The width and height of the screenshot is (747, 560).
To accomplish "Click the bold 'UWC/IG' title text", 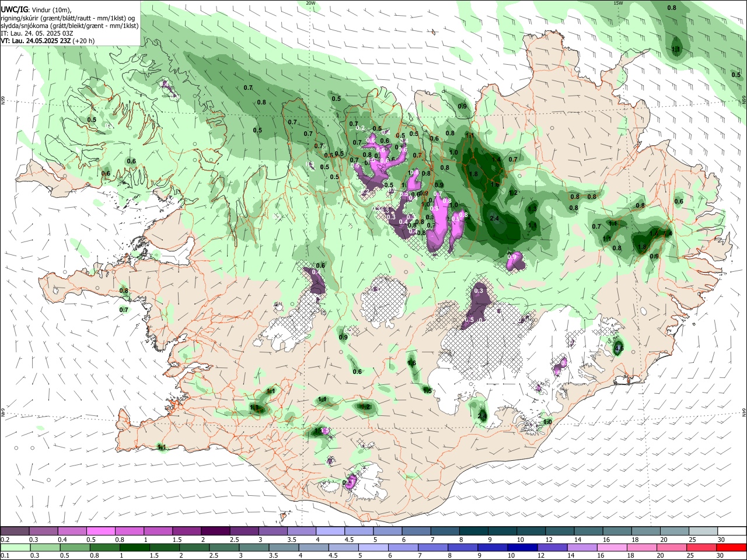I will (x=14, y=9).
